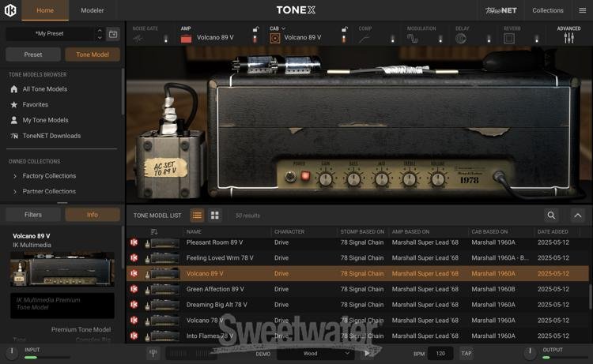Viewport: 593px width, 364px height.
Task: Open ToneNET Downloads list
Action: (51, 136)
